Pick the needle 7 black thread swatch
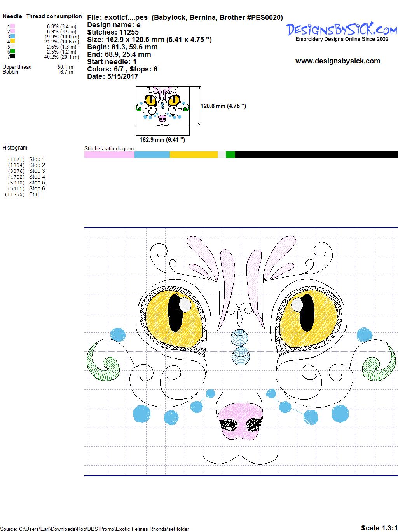 pos(13,56)
